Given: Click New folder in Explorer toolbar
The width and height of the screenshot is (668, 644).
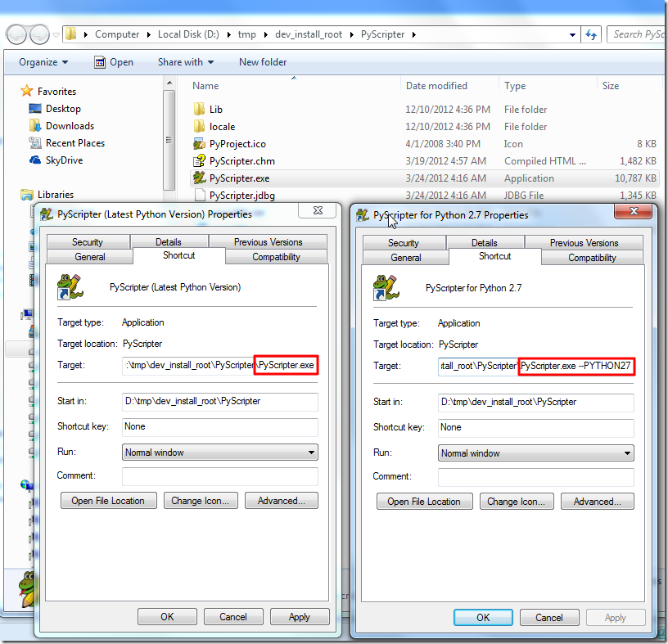Looking at the screenshot, I should pyautogui.click(x=263, y=62).
